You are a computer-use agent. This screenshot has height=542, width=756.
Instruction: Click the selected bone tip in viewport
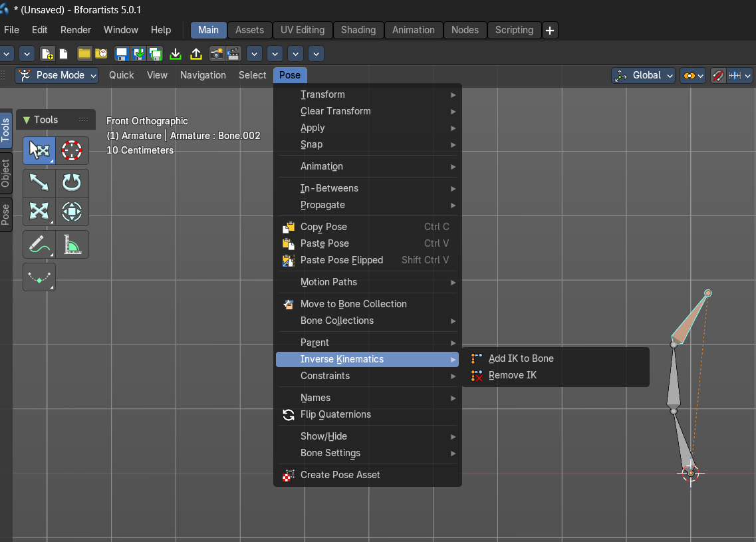click(x=707, y=293)
